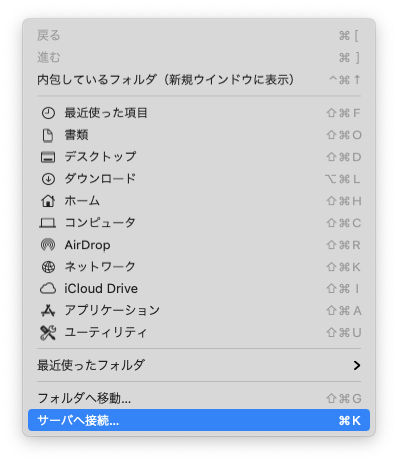Click the tools icon beside ユーティリティ
This screenshot has width=398, height=463.
coord(48,333)
